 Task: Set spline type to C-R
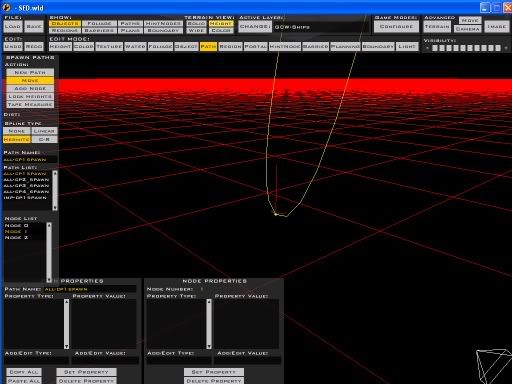point(44,139)
